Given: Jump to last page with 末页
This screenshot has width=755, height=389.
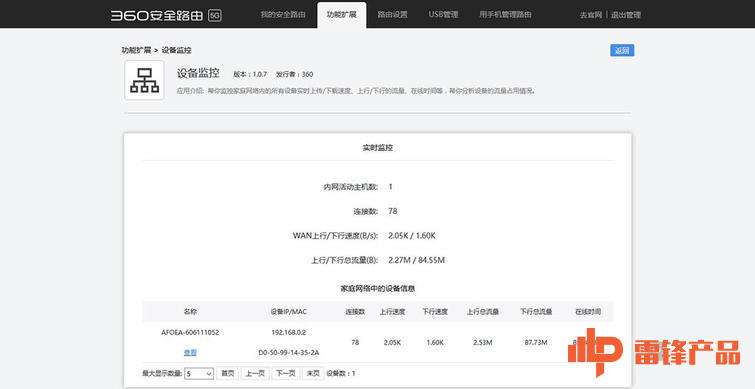Looking at the screenshot, I should 313,373.
